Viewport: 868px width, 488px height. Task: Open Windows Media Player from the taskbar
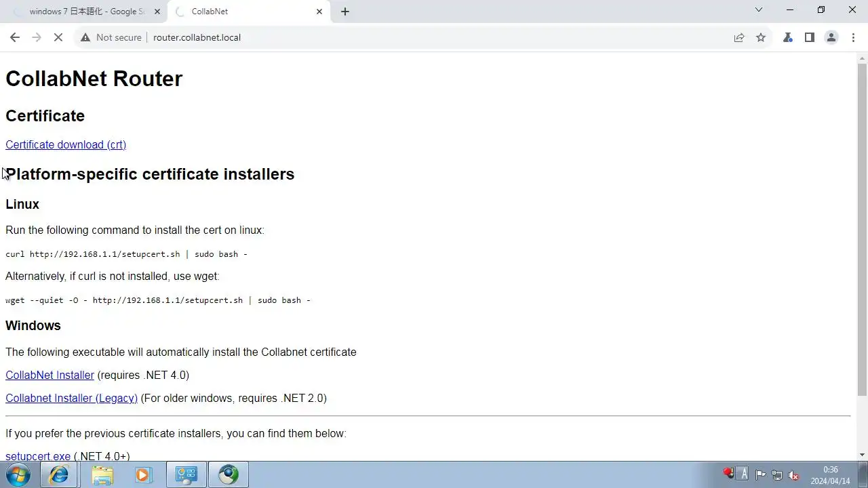pos(143,474)
